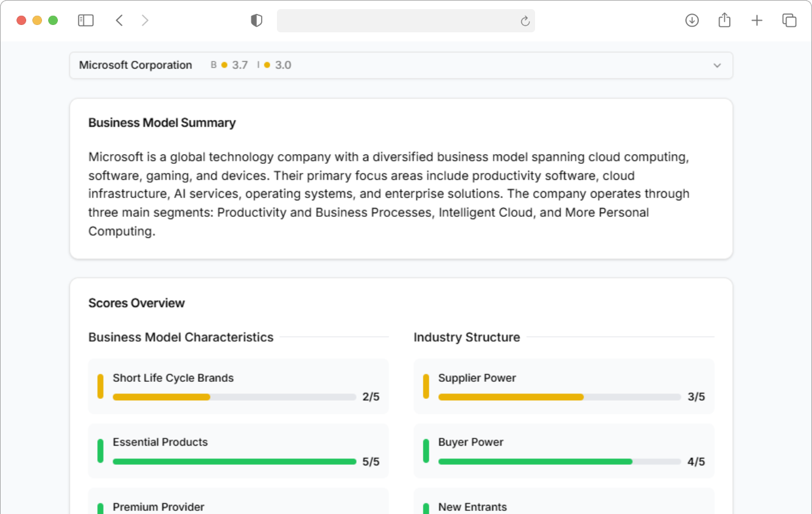The height and width of the screenshot is (514, 812).
Task: Focus the Safari address bar
Action: point(405,21)
